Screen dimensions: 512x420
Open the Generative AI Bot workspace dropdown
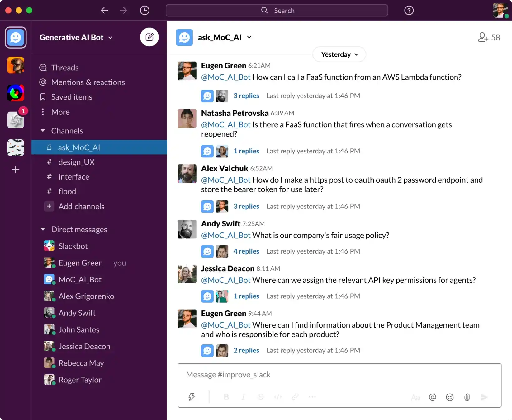76,37
